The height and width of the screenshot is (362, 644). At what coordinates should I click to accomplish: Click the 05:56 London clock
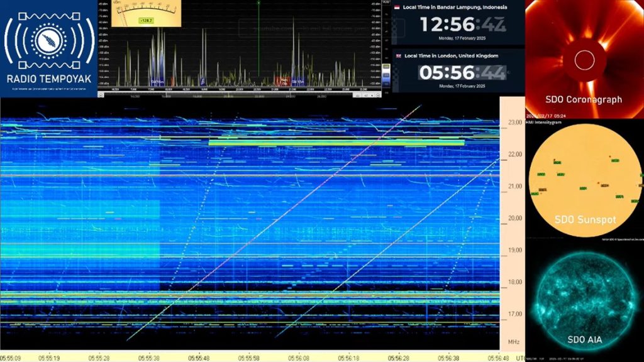click(462, 73)
